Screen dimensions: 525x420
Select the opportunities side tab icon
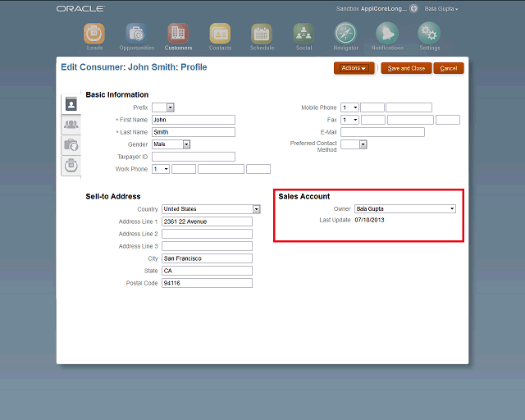[71, 145]
